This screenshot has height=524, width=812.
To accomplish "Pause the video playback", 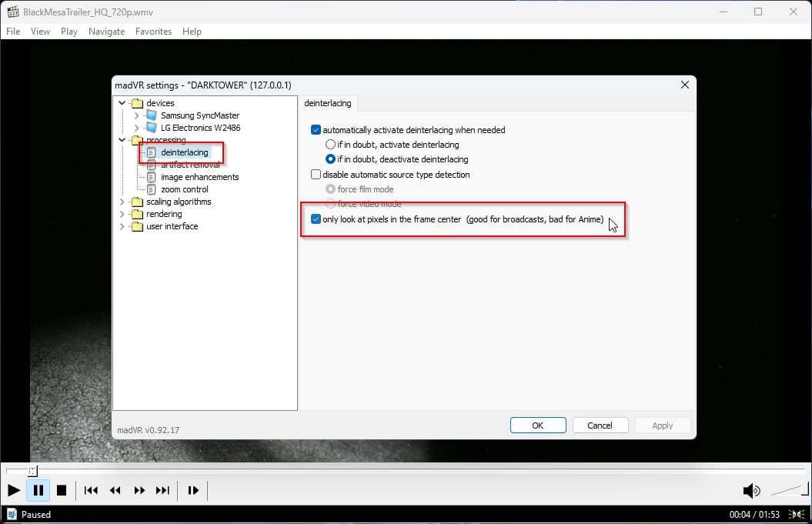I will [x=38, y=490].
